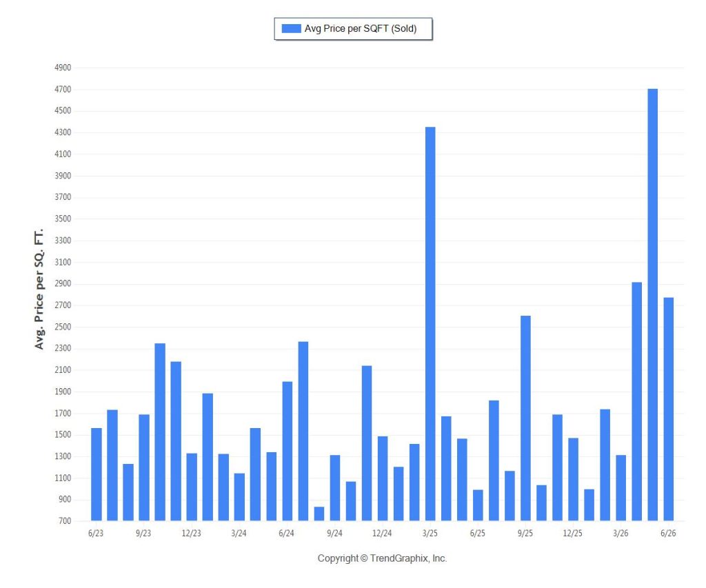
Task: Click the bar above the 9/23 label
Action: pos(144,468)
